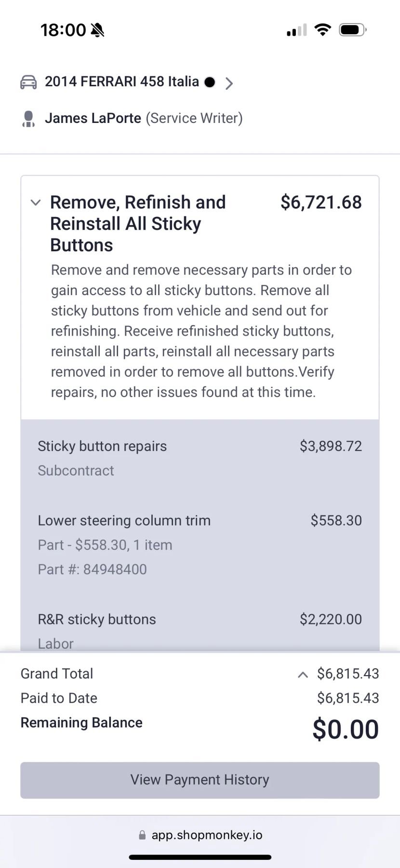Tap the car icon beside vehicle name
This screenshot has height=868, width=400.
click(28, 82)
